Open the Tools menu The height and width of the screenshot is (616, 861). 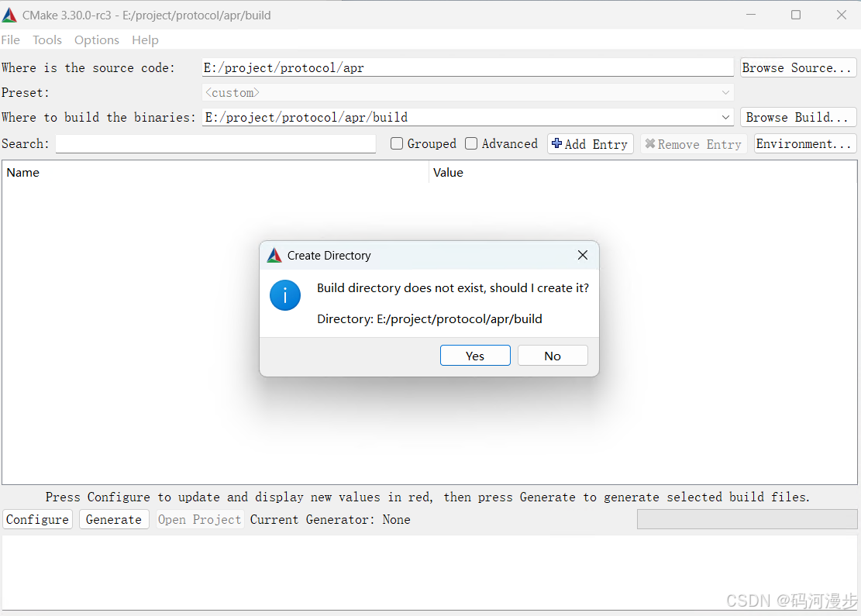47,40
